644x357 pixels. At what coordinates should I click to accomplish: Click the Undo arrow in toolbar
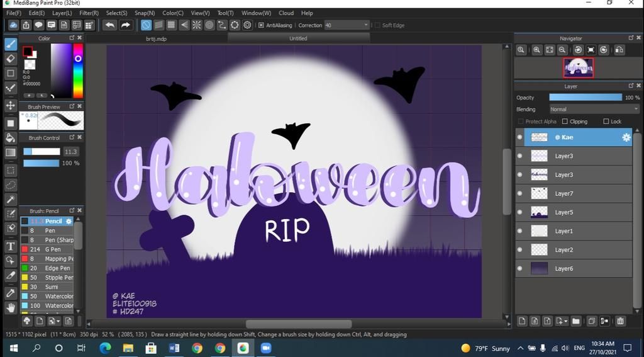(x=109, y=25)
